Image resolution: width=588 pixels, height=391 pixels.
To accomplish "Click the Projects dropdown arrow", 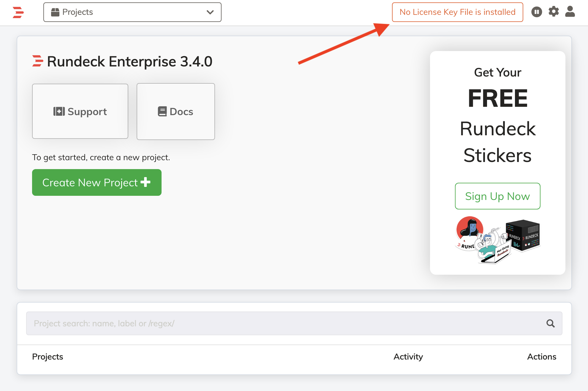I will tap(210, 12).
